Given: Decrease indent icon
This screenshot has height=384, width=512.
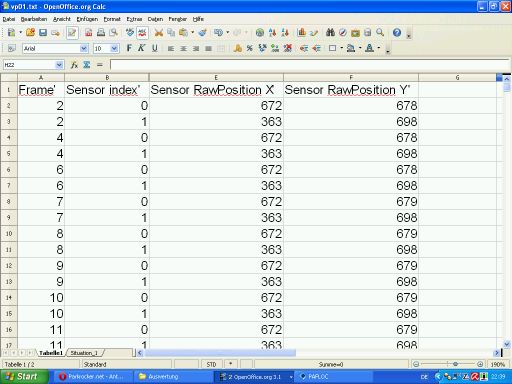Looking at the screenshot, I should pyautogui.click(x=304, y=48).
